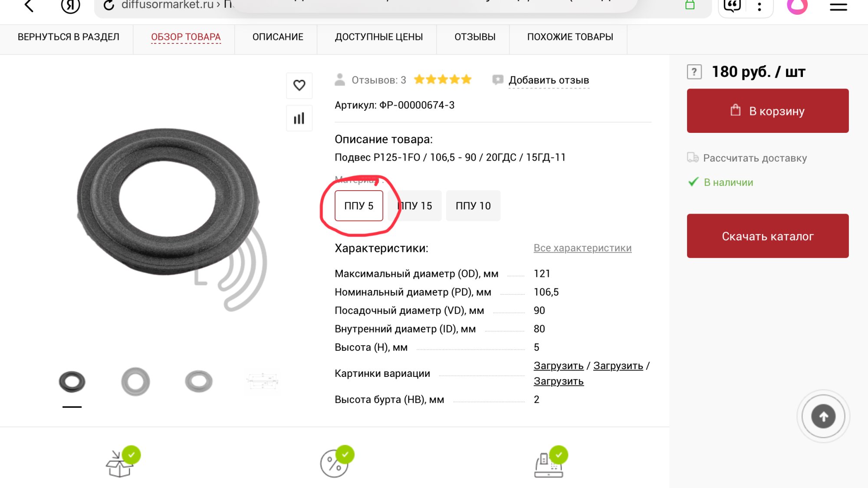868x488 pixels.
Task: Click the compare bar-chart icon
Action: pyautogui.click(x=299, y=118)
